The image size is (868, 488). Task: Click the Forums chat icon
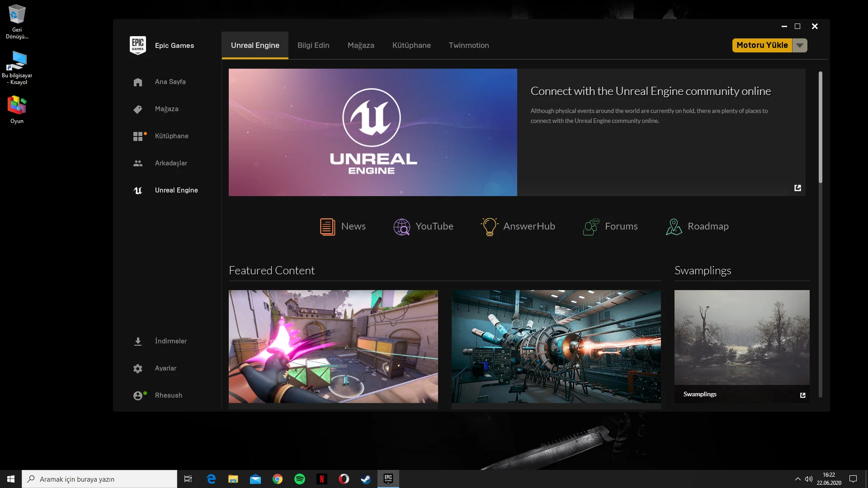coord(591,226)
